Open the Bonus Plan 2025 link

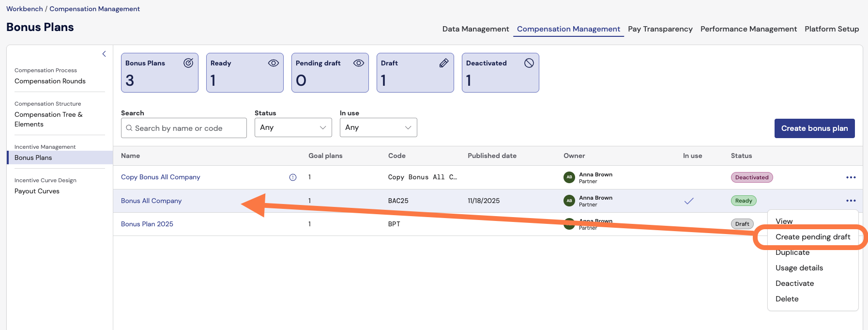pos(147,224)
